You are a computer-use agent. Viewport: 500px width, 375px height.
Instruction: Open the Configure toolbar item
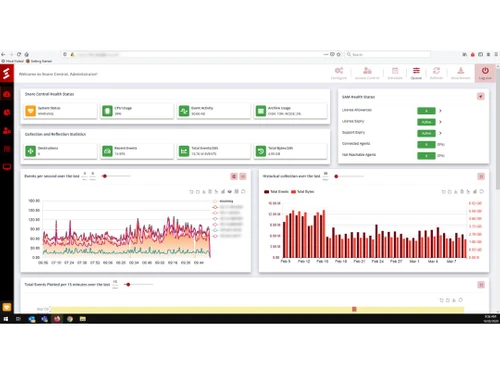[x=339, y=73]
